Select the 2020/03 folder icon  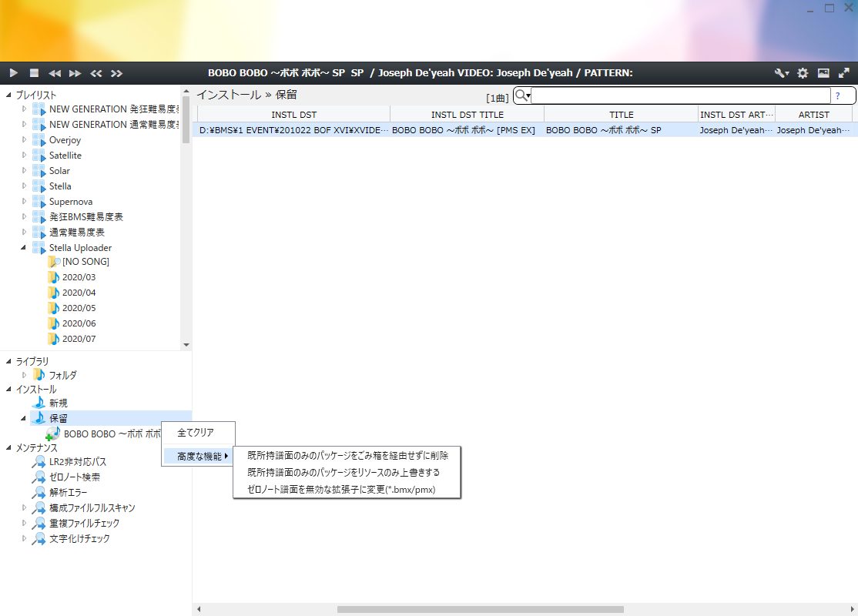(x=54, y=277)
